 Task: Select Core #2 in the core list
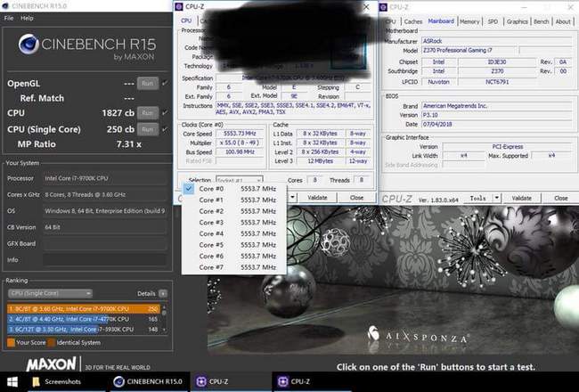tap(234, 211)
